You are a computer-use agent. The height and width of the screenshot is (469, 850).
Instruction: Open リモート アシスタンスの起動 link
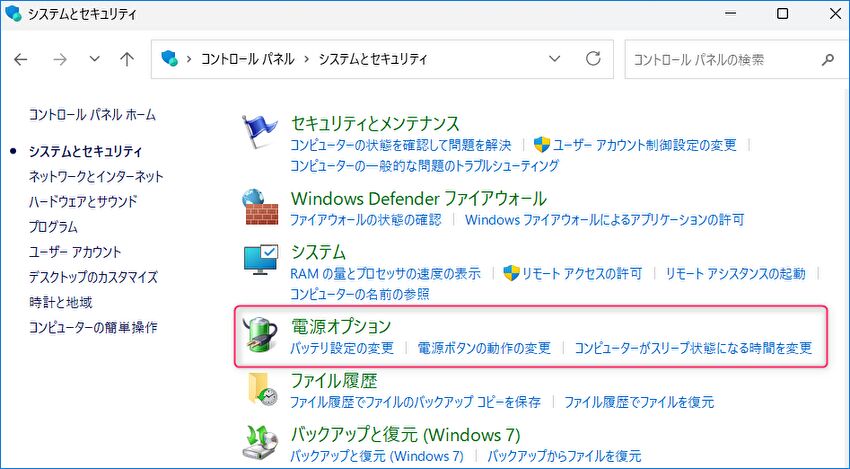click(x=736, y=274)
